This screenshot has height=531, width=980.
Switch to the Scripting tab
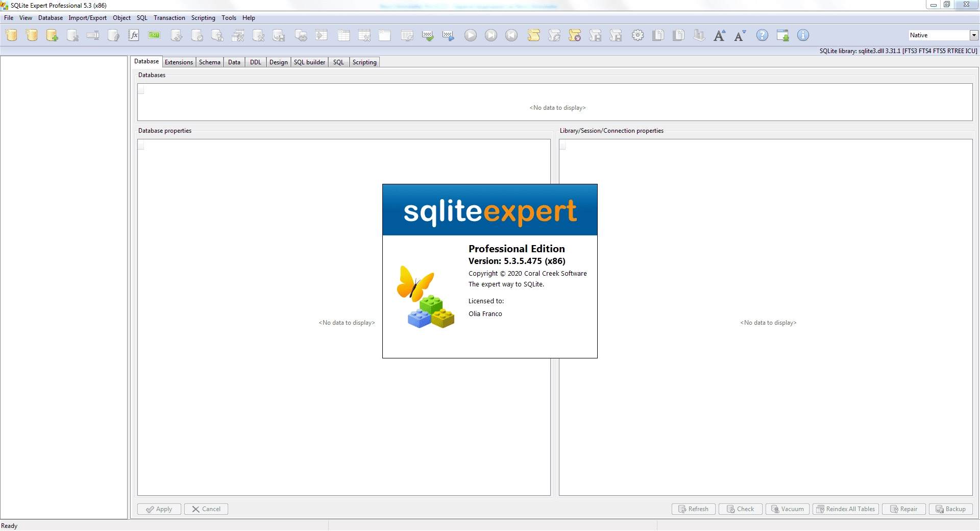[364, 62]
